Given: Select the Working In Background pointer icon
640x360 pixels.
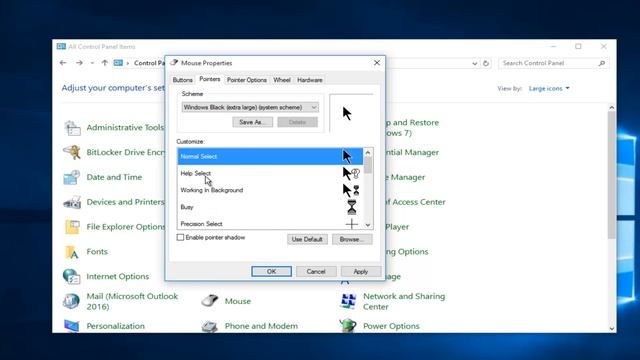Looking at the screenshot, I should [x=351, y=190].
